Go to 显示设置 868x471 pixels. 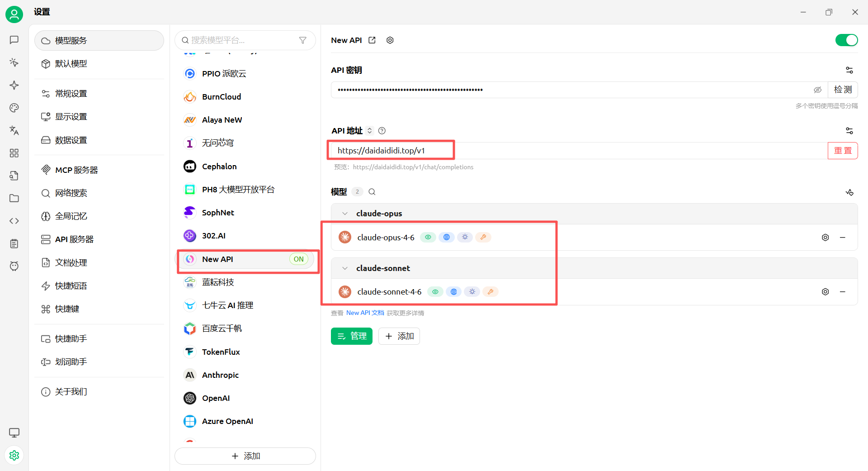click(x=99, y=117)
